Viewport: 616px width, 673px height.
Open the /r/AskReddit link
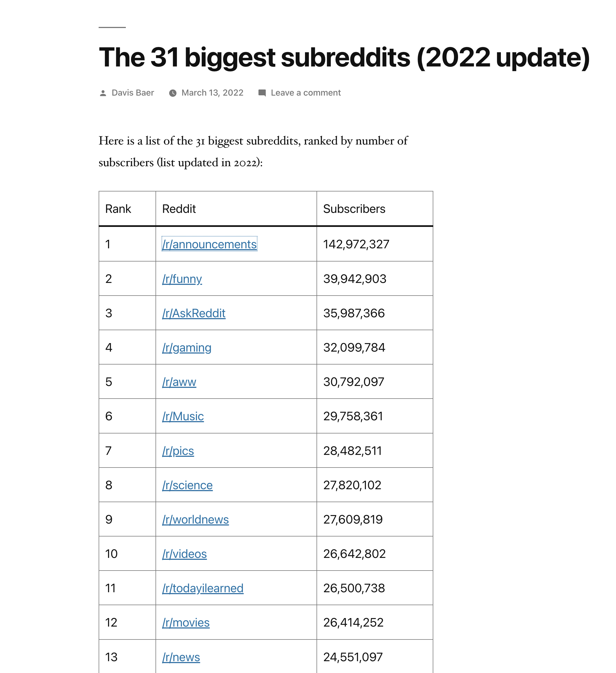coord(194,313)
